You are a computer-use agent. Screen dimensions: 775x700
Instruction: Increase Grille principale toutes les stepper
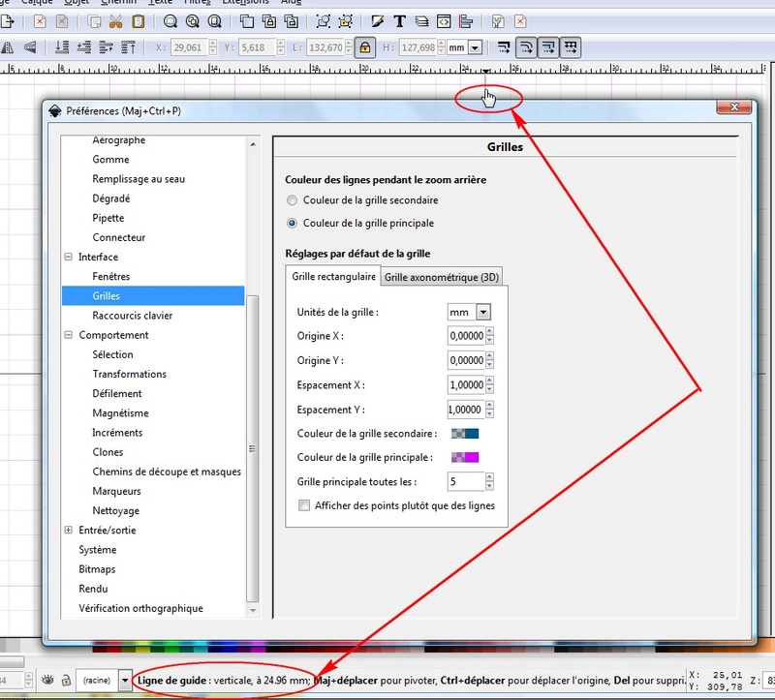tap(489, 477)
